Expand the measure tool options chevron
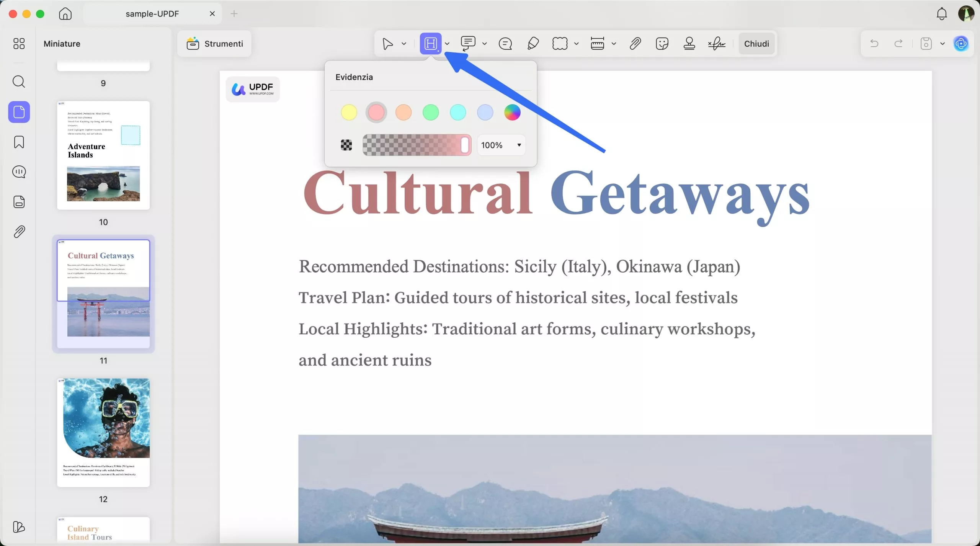The image size is (980, 546). 614,43
